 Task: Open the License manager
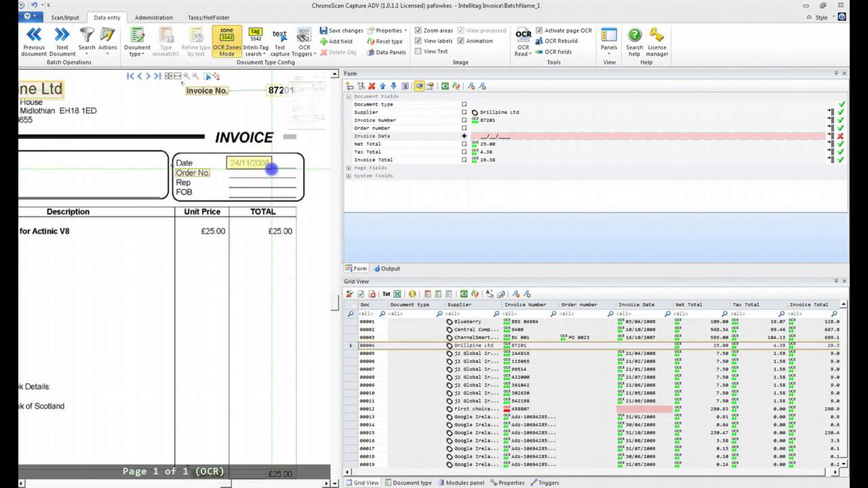(x=657, y=41)
